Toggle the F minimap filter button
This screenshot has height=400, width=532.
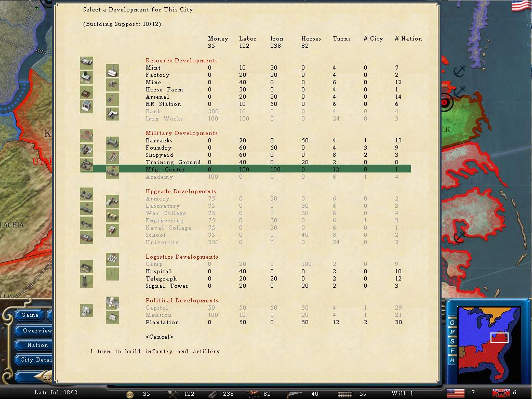tap(452, 351)
